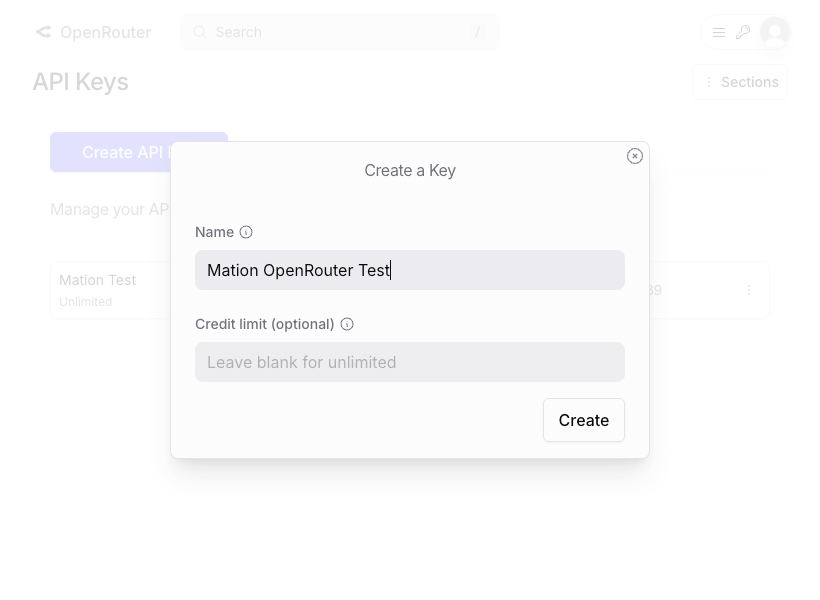The height and width of the screenshot is (600, 820).
Task: Open the user avatar menu
Action: (775, 32)
